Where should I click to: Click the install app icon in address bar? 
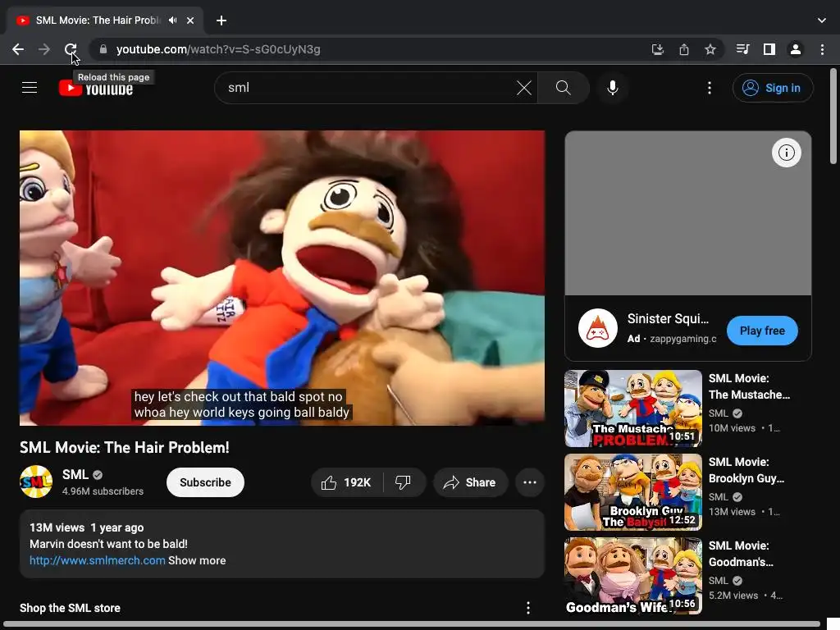coord(657,49)
